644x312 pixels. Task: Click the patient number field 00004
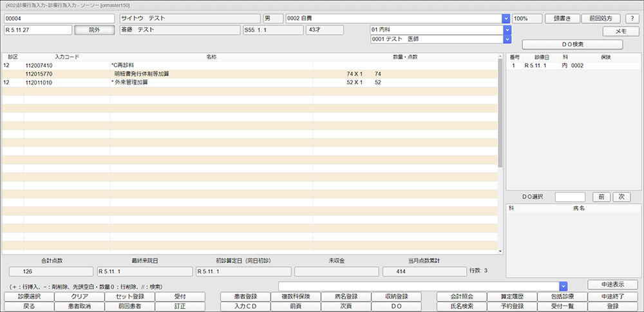point(59,19)
